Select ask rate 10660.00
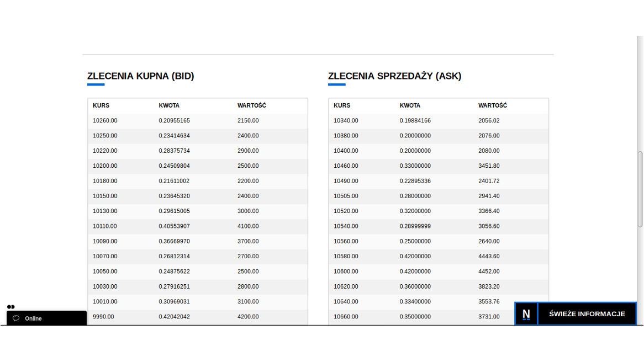 click(346, 317)
